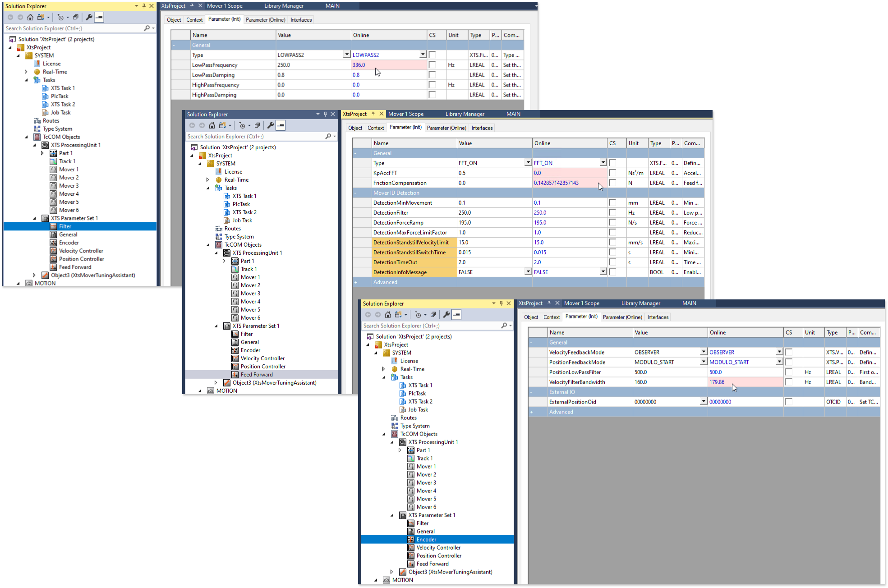The image size is (888, 588).
Task: Click Home icon in middle Solution Explorer toolbar
Action: [x=212, y=125]
